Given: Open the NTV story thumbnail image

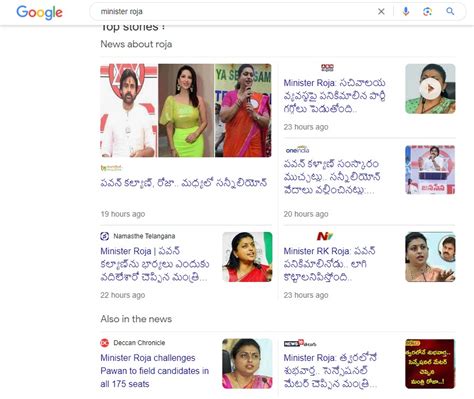Looking at the screenshot, I should click(430, 257).
